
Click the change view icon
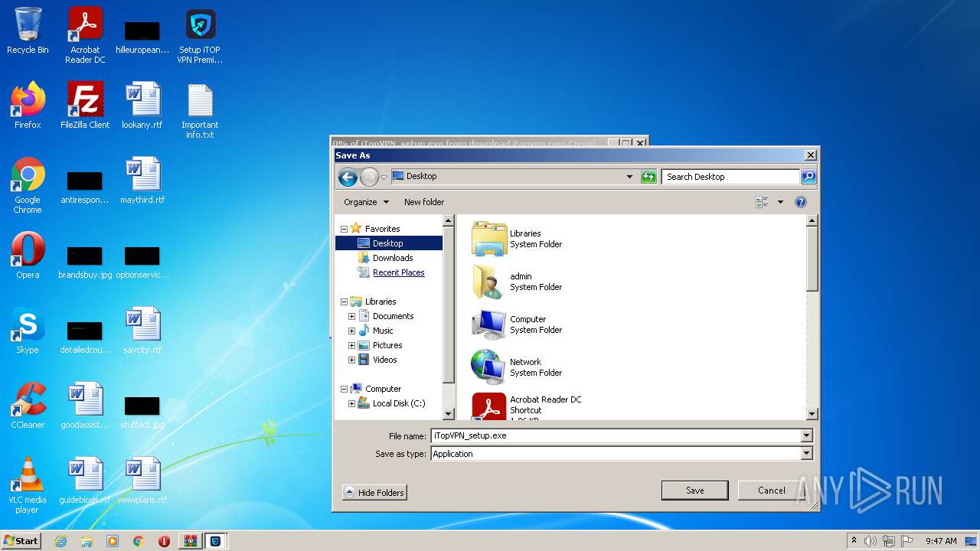[x=762, y=202]
